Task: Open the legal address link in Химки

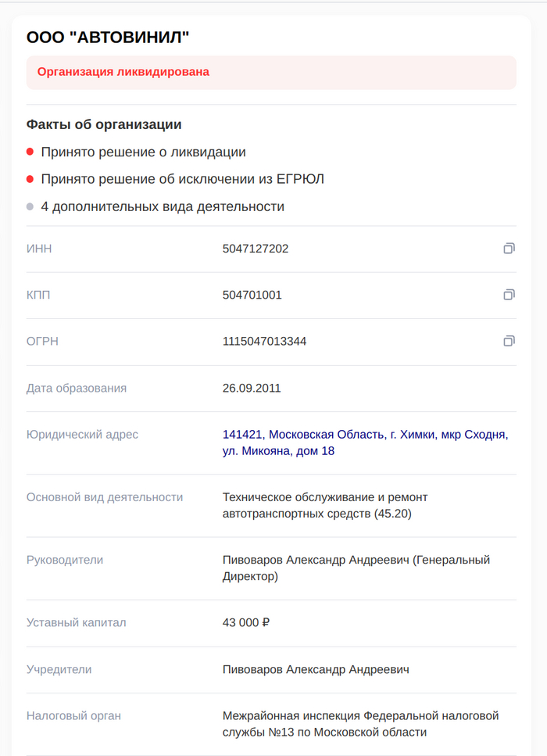Action: [365, 442]
